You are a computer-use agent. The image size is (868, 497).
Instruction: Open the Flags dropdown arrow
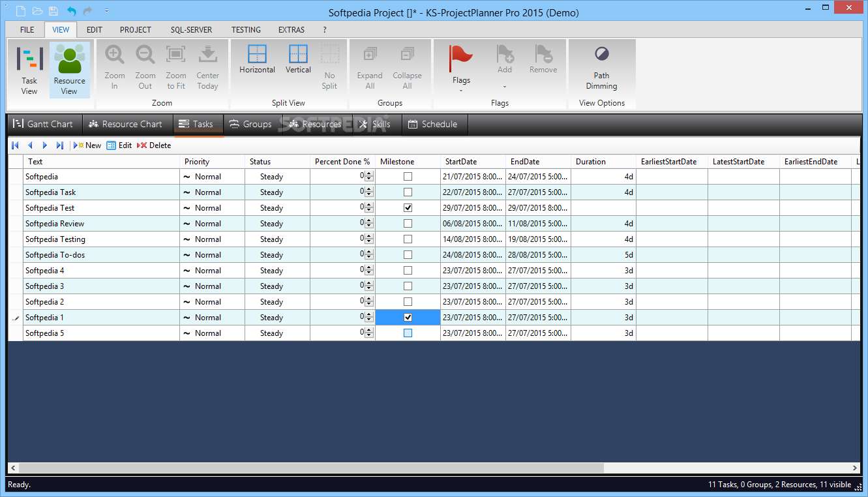[x=461, y=91]
